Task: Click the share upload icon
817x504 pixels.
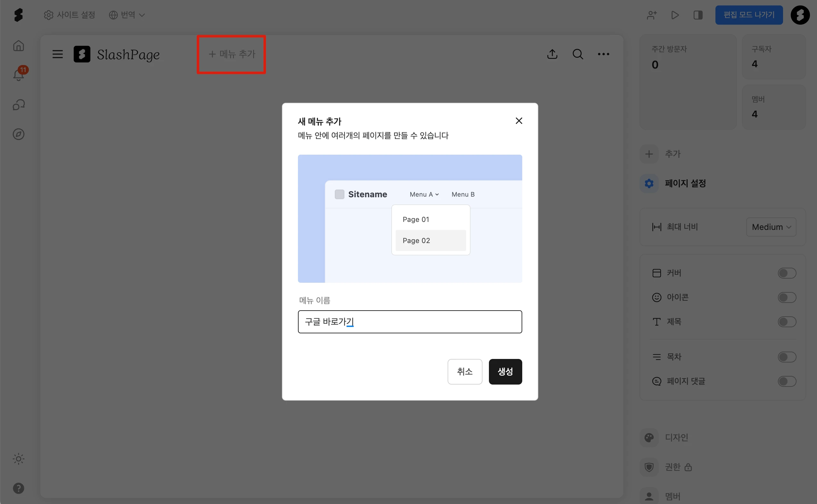Action: click(552, 54)
